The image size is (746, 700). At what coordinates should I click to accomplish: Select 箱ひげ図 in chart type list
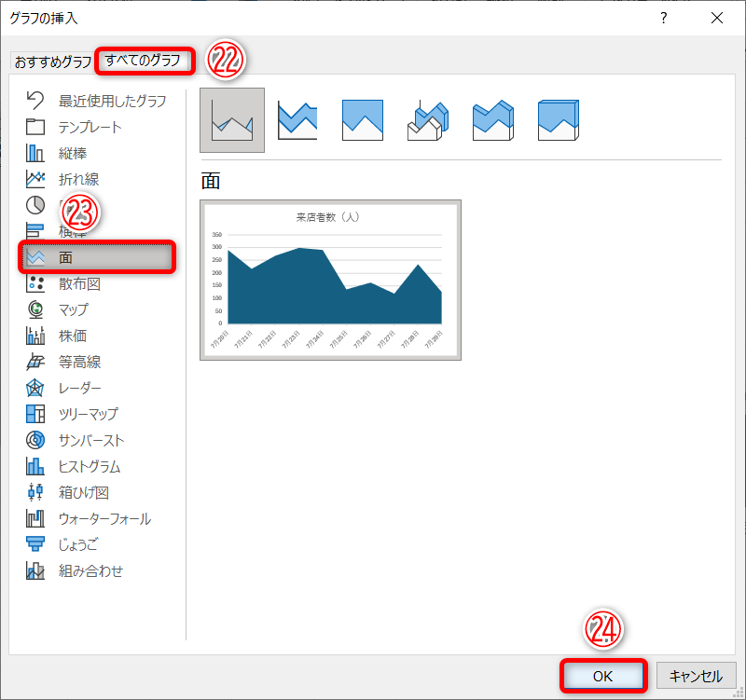[84, 492]
